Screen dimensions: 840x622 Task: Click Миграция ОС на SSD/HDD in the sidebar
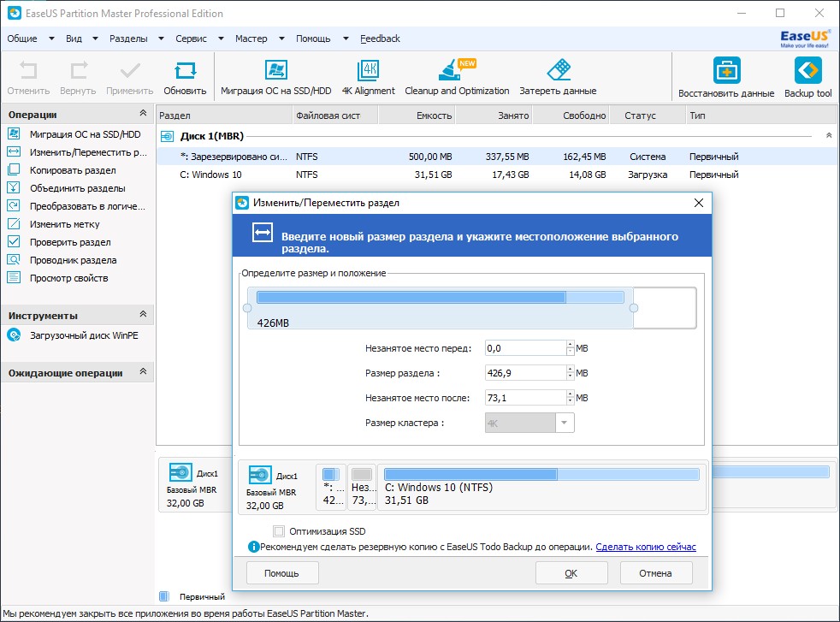pyautogui.click(x=86, y=134)
